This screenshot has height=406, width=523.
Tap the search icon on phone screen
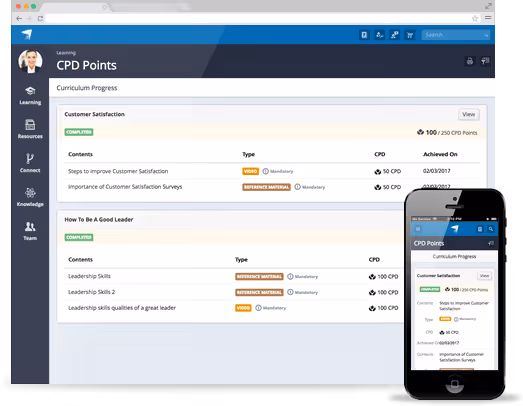491,229
